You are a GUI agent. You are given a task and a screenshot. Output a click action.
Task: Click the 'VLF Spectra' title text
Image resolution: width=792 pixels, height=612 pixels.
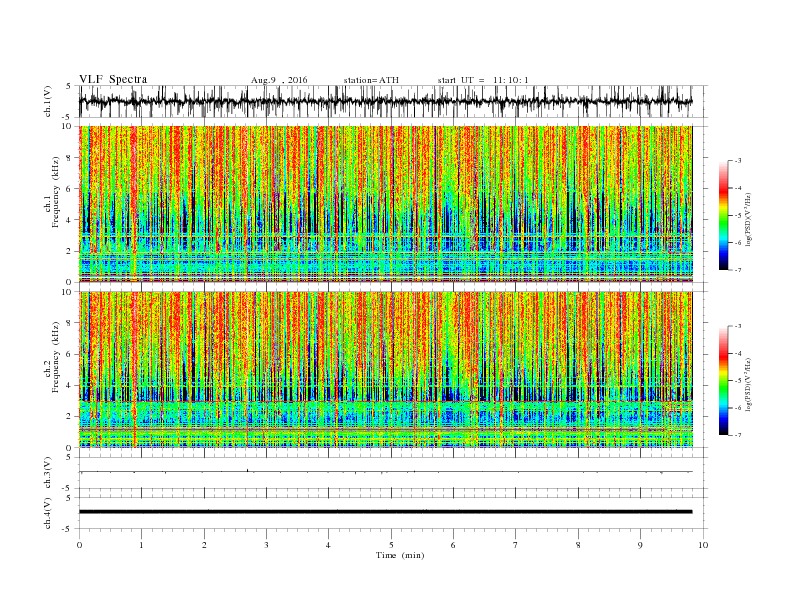click(113, 79)
